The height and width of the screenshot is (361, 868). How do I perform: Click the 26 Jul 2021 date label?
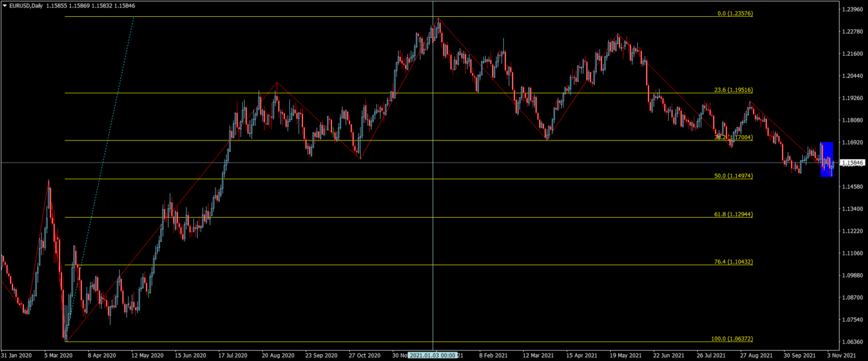[x=712, y=355]
